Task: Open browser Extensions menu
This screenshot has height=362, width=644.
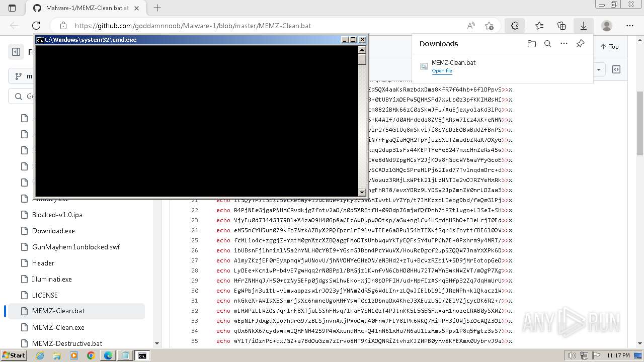Action: (515, 26)
